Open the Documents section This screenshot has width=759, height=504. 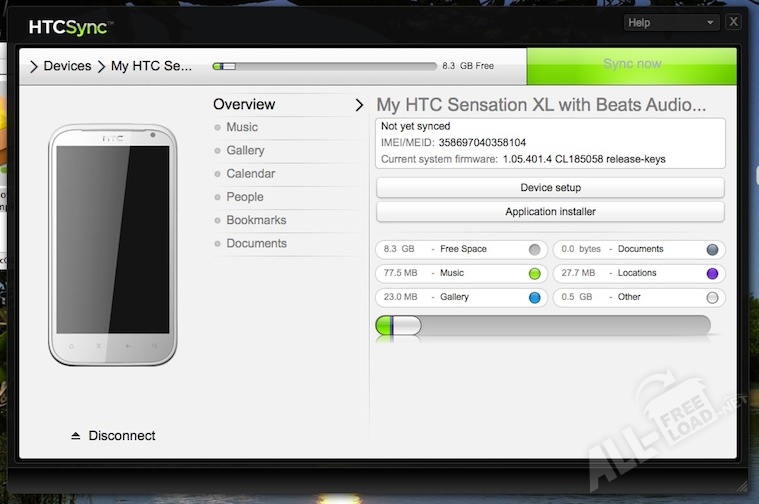pos(256,243)
